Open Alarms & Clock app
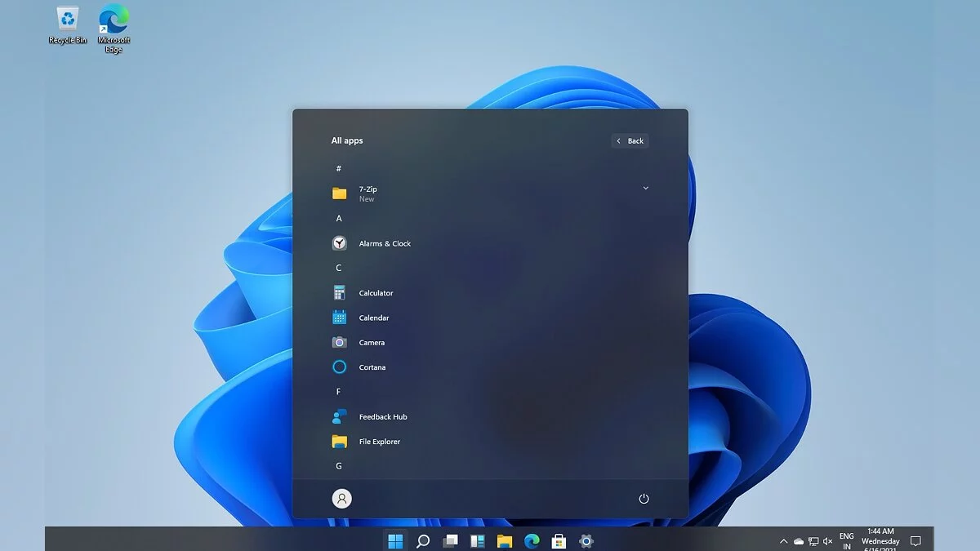The width and height of the screenshot is (980, 551). click(x=384, y=243)
